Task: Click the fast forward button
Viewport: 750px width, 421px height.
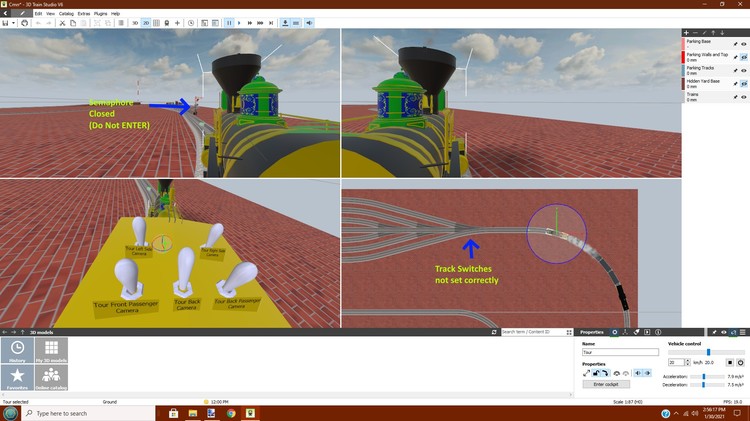Action: 250,23
